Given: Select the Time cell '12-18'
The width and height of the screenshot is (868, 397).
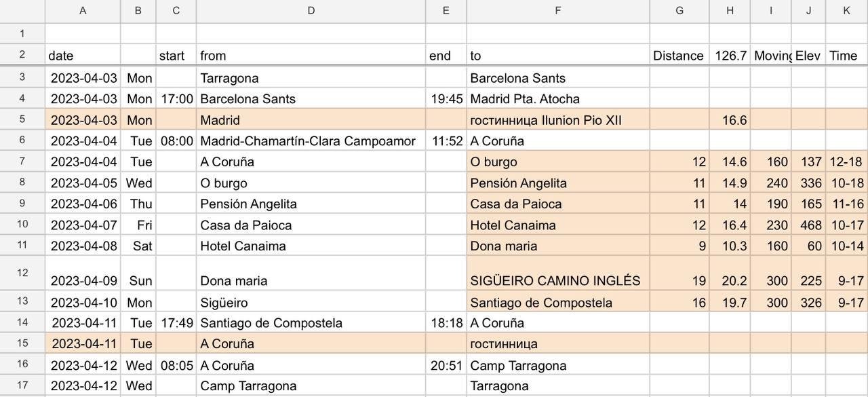Looking at the screenshot, I should 846,162.
